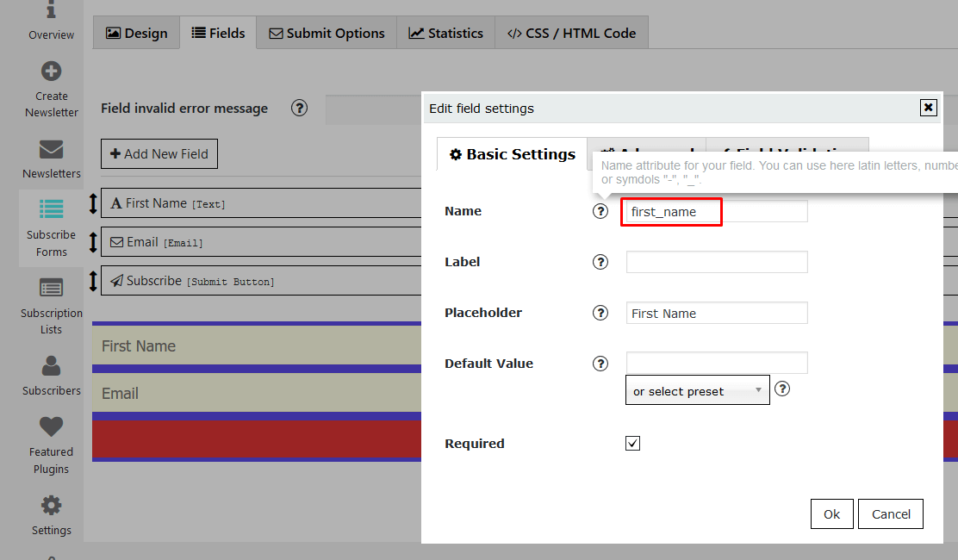Image resolution: width=958 pixels, height=560 pixels.
Task: Click the Cancel button in dialog
Action: (891, 514)
